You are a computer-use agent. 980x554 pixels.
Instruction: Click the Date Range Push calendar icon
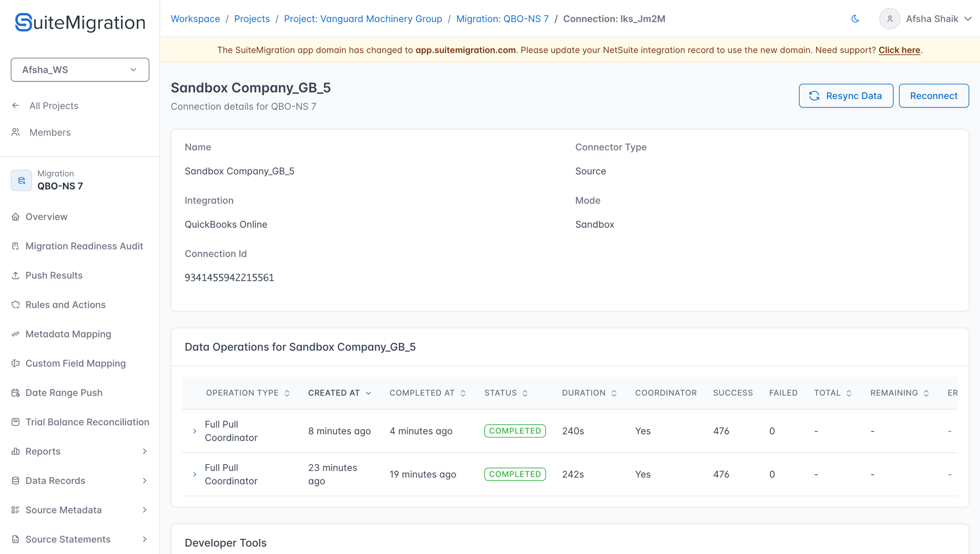click(x=16, y=393)
